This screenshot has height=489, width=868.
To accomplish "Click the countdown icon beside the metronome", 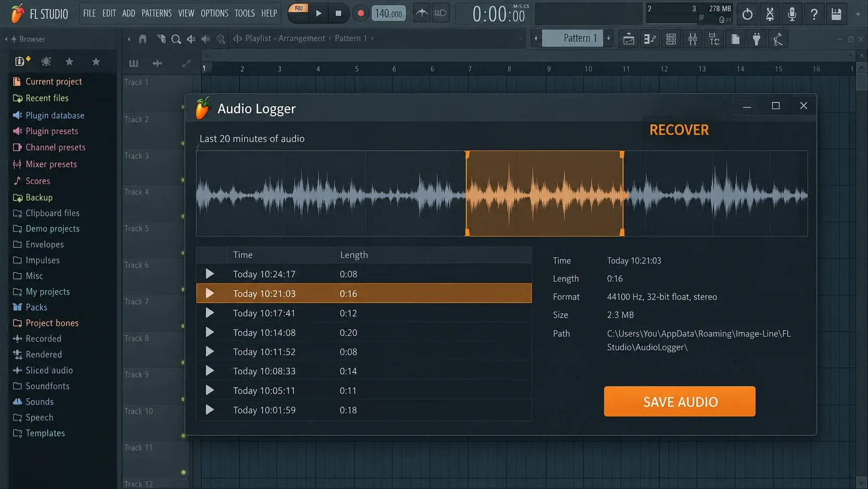I will pos(440,13).
